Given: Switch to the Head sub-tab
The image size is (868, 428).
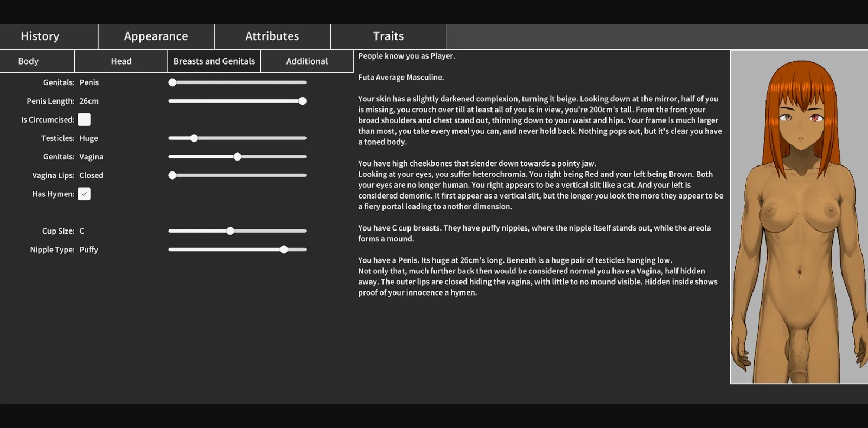Looking at the screenshot, I should click(121, 61).
